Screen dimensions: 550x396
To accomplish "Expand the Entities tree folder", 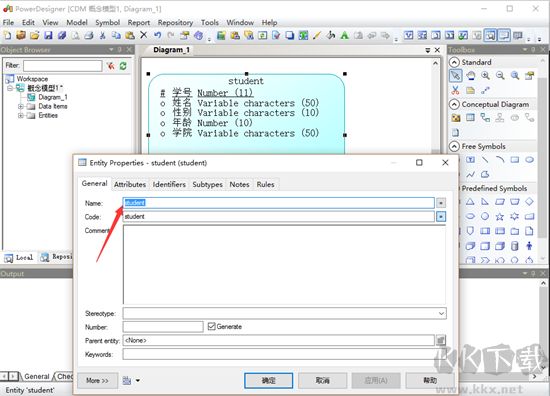I will [20, 115].
